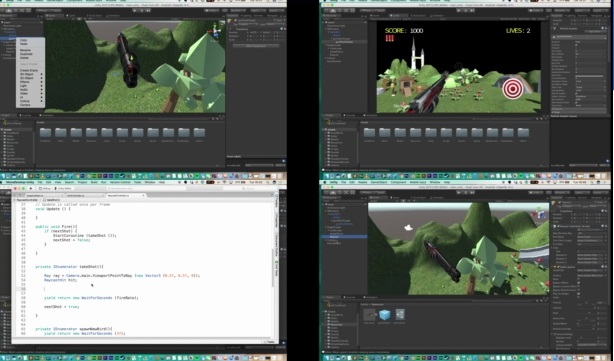Screen dimensions: 614x361
Task: Click the Spotlight search icon in the MonoDevelop menu bar
Action: (267, 182)
